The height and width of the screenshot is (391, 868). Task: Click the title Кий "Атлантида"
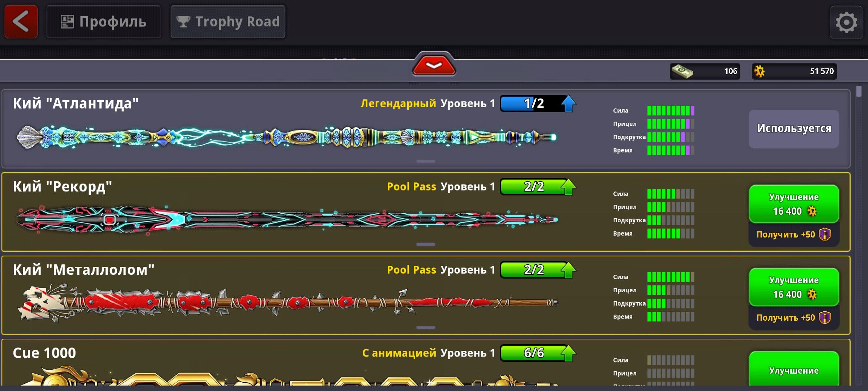coord(76,104)
